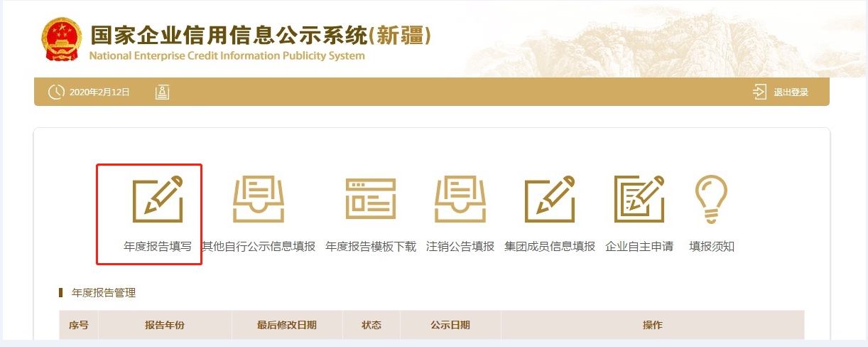868x347 pixels.
Task: Open the 企业自主申请 form icon
Action: tap(639, 198)
